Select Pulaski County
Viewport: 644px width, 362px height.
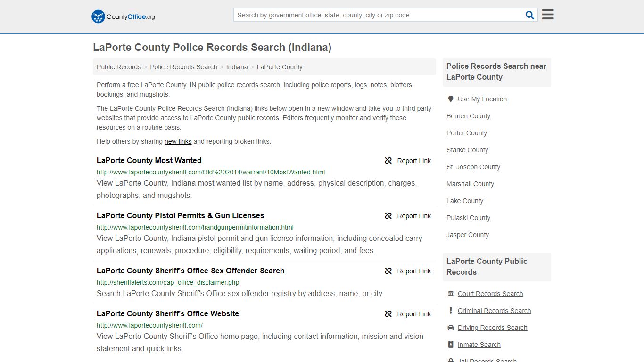click(x=468, y=218)
